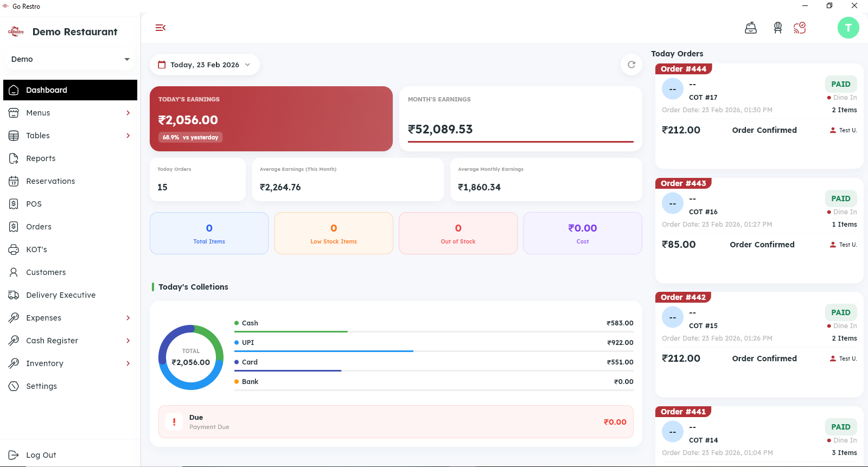Click the Cash Register icon
The height and width of the screenshot is (467, 868).
point(14,341)
